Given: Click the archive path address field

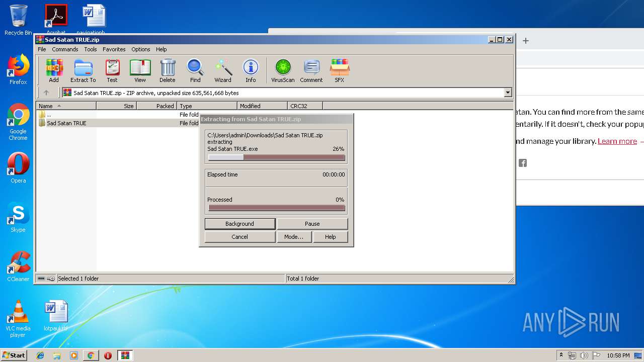Looking at the screenshot, I should [x=283, y=93].
